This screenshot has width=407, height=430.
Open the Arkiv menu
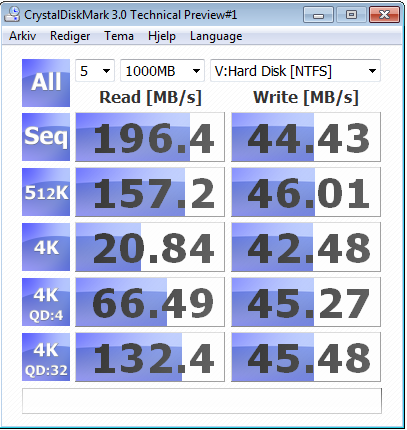[x=22, y=36]
